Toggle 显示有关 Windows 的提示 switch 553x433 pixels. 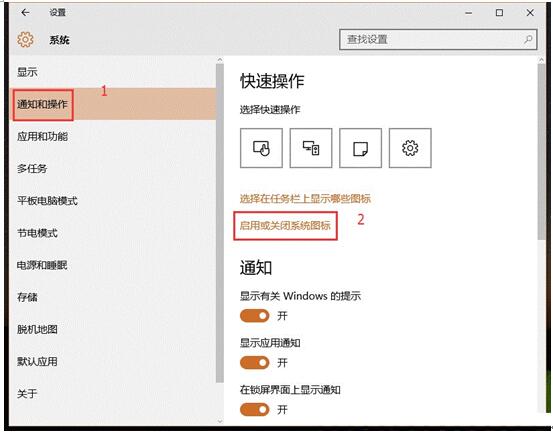(255, 316)
